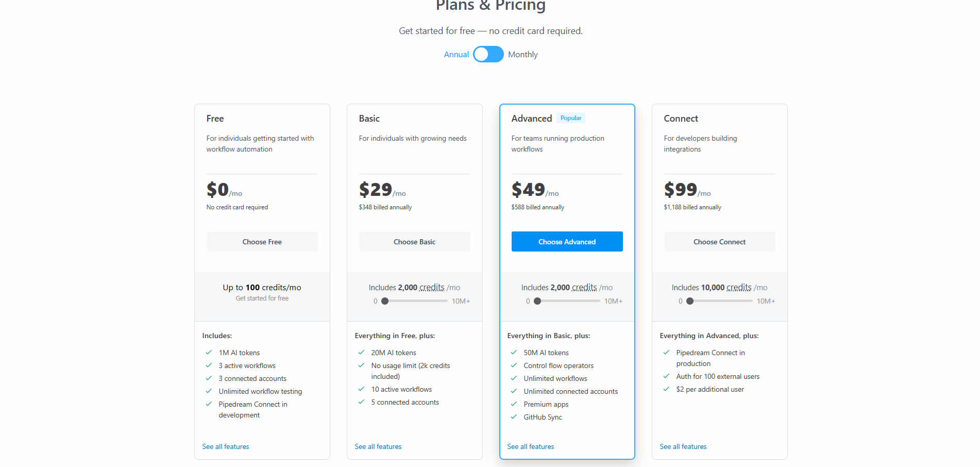Click checkmark next to Auth for 100 external users
This screenshot has height=467, width=980.
tap(666, 376)
